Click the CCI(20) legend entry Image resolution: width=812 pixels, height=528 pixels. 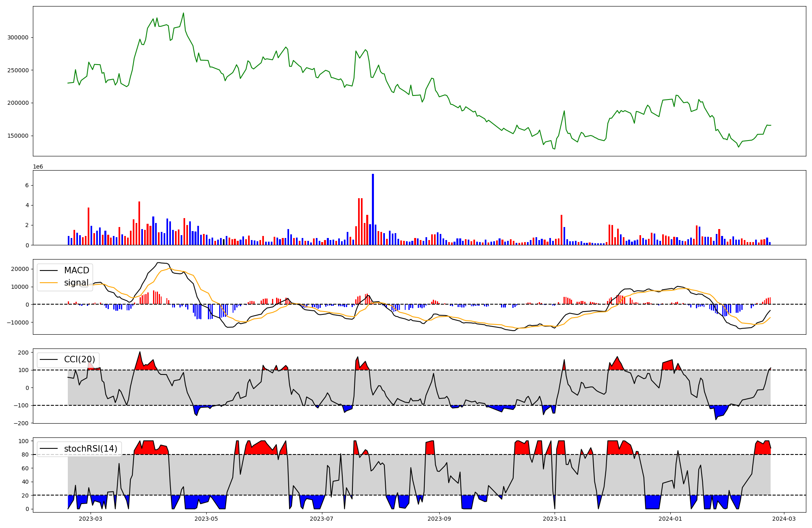point(80,359)
